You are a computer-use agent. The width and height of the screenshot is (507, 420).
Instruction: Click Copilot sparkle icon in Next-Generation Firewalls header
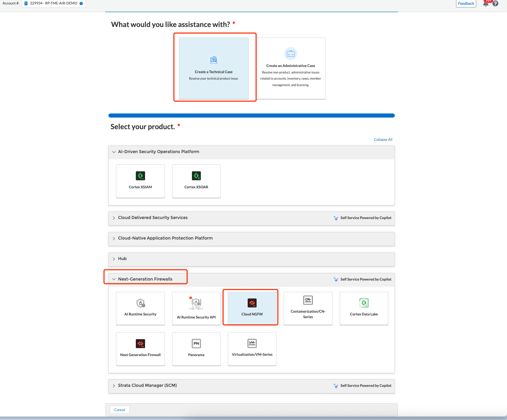pyautogui.click(x=336, y=280)
